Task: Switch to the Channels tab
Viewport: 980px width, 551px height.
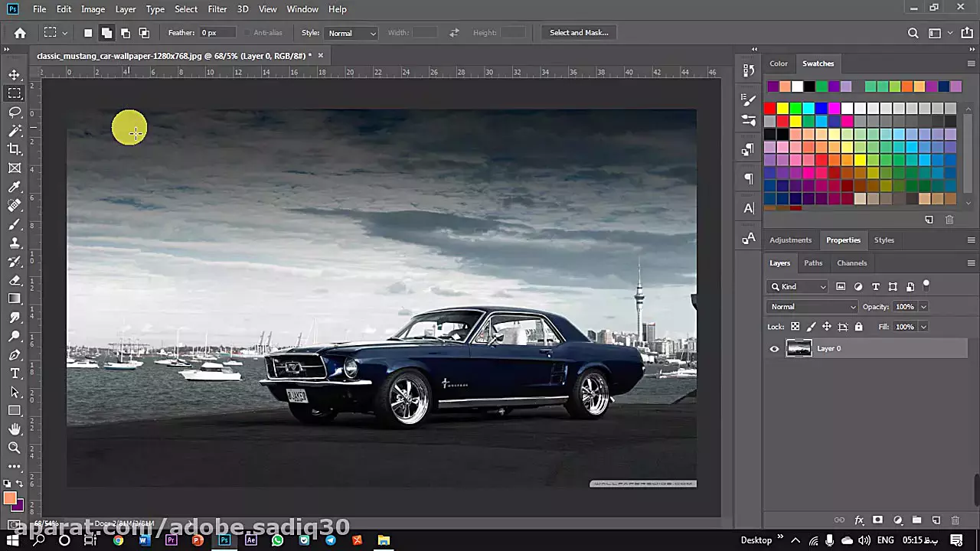Action: pyautogui.click(x=852, y=262)
